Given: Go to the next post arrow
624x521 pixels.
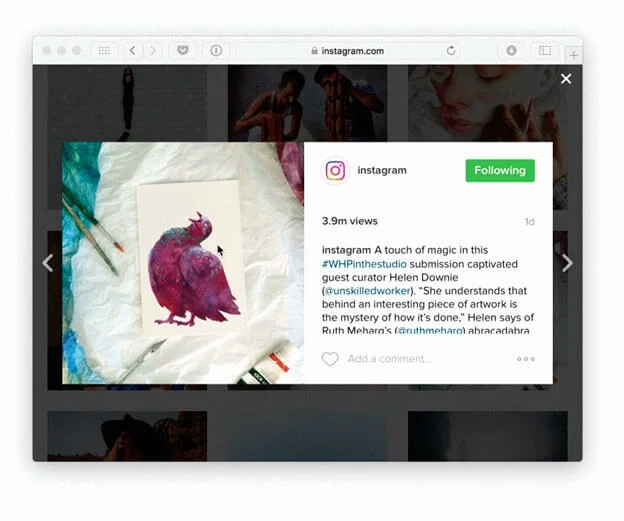Looking at the screenshot, I should pyautogui.click(x=567, y=263).
